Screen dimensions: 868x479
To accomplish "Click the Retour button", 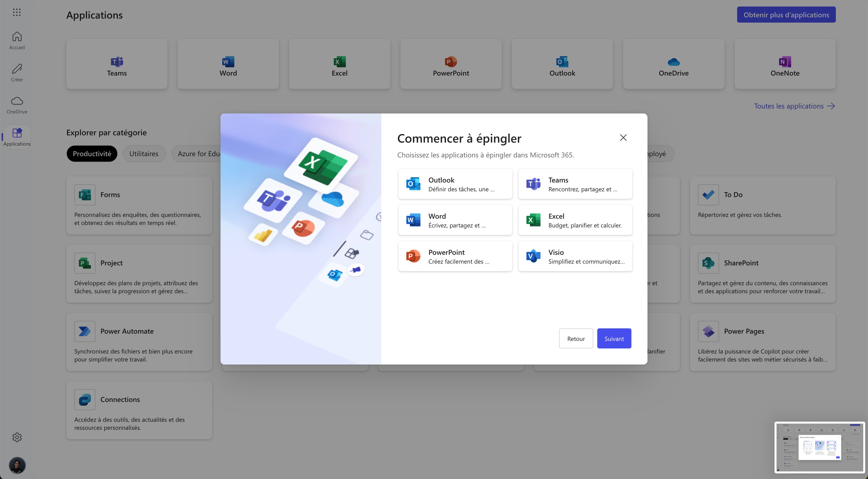I will coord(576,338).
